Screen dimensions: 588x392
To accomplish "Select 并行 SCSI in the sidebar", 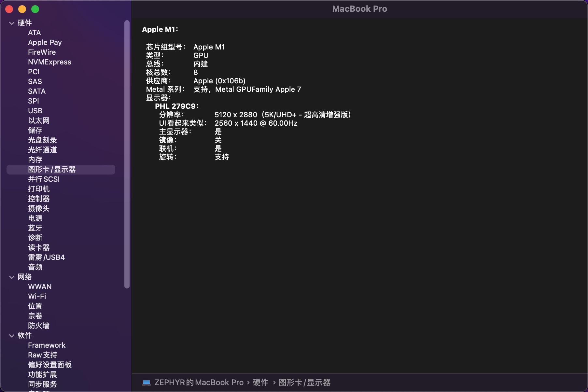I will click(x=44, y=179).
